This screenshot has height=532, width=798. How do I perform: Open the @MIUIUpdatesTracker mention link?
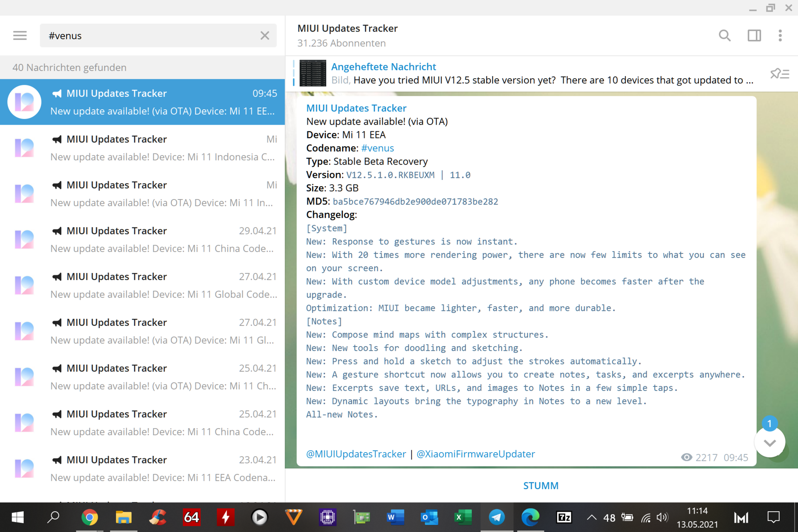[356, 454]
